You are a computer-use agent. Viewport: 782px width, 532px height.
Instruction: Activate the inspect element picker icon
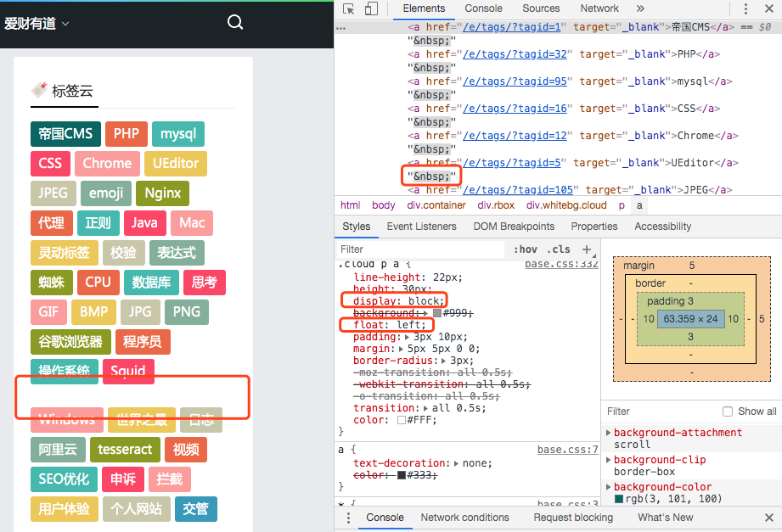click(349, 9)
